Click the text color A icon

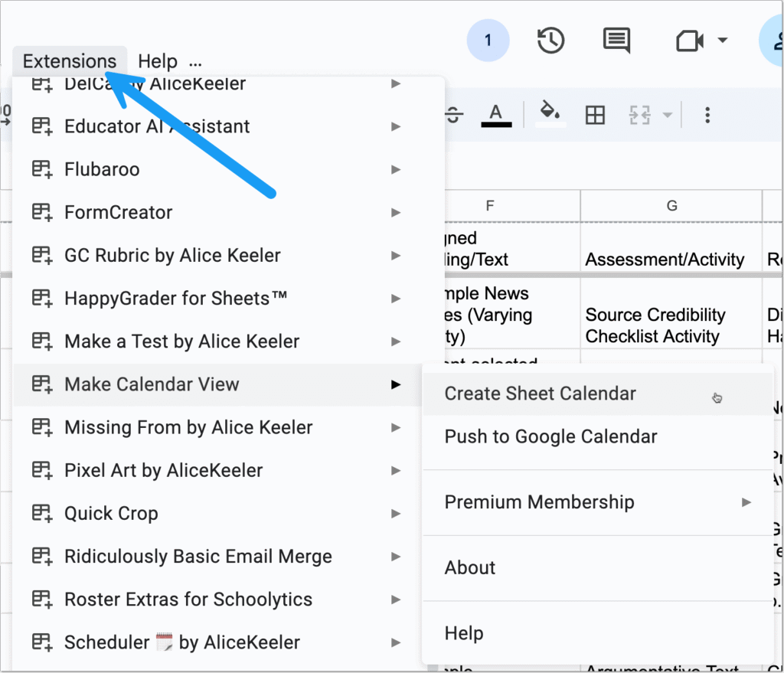pos(496,115)
